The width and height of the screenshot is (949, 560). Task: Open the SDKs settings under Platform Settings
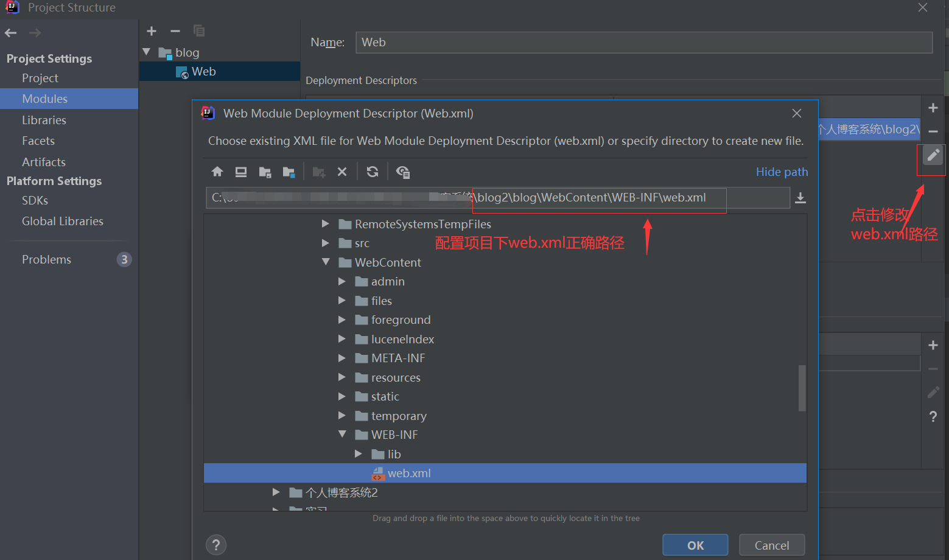35,200
